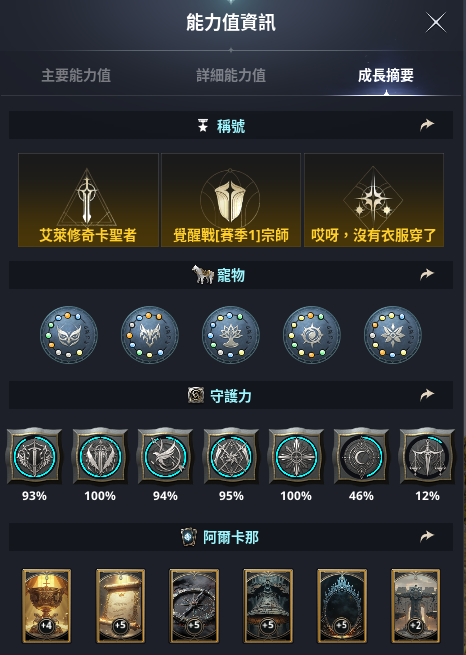Switch to the 主要能力值 tab

tap(76, 76)
